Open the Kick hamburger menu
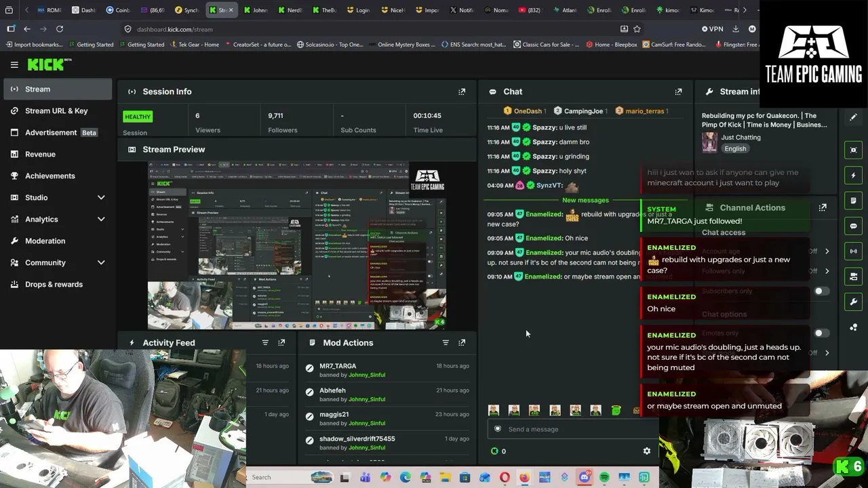The width and height of the screenshot is (868, 488). 14,64
